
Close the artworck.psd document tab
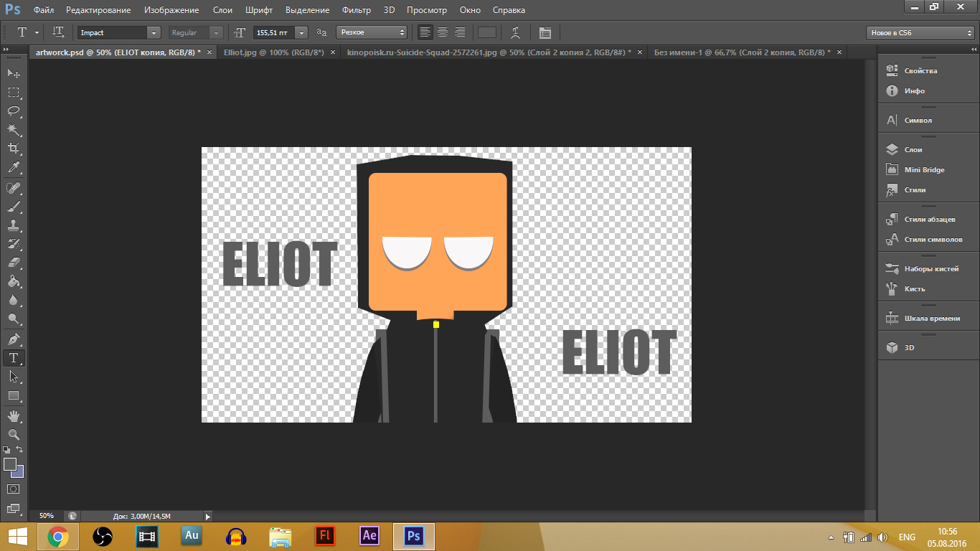pyautogui.click(x=209, y=52)
